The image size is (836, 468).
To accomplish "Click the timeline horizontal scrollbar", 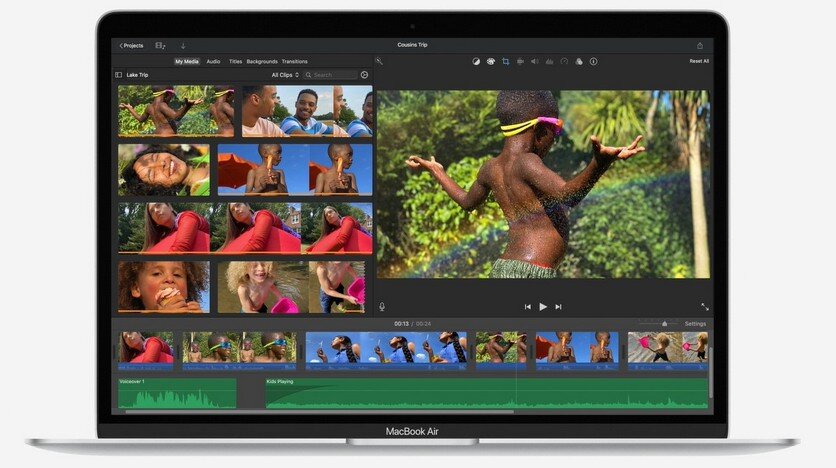I will click(319, 411).
